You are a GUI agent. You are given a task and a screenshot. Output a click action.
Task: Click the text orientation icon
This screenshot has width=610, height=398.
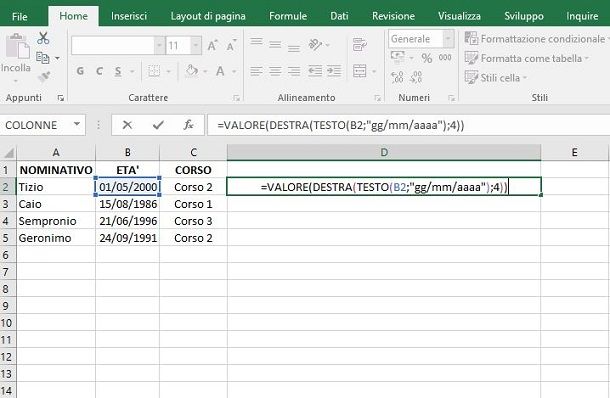315,45
